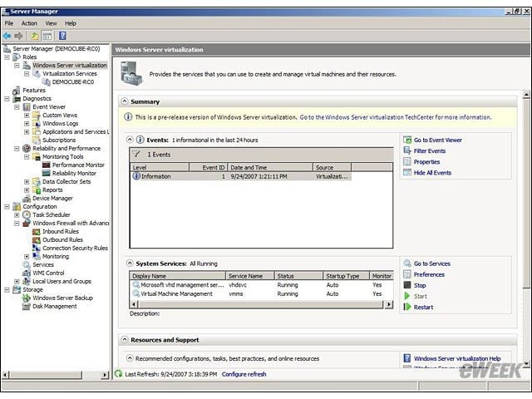
Task: Collapse the Configuration tree node
Action: click(x=7, y=207)
